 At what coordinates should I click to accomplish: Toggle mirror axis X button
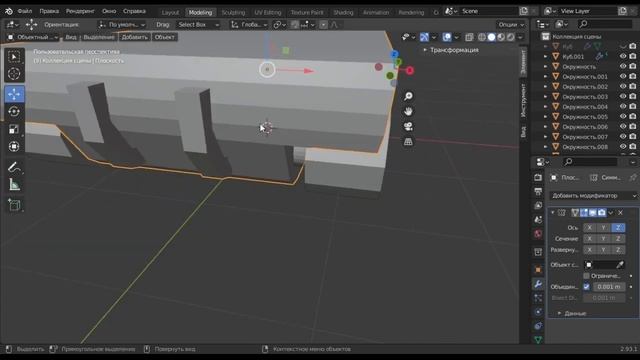click(x=589, y=227)
